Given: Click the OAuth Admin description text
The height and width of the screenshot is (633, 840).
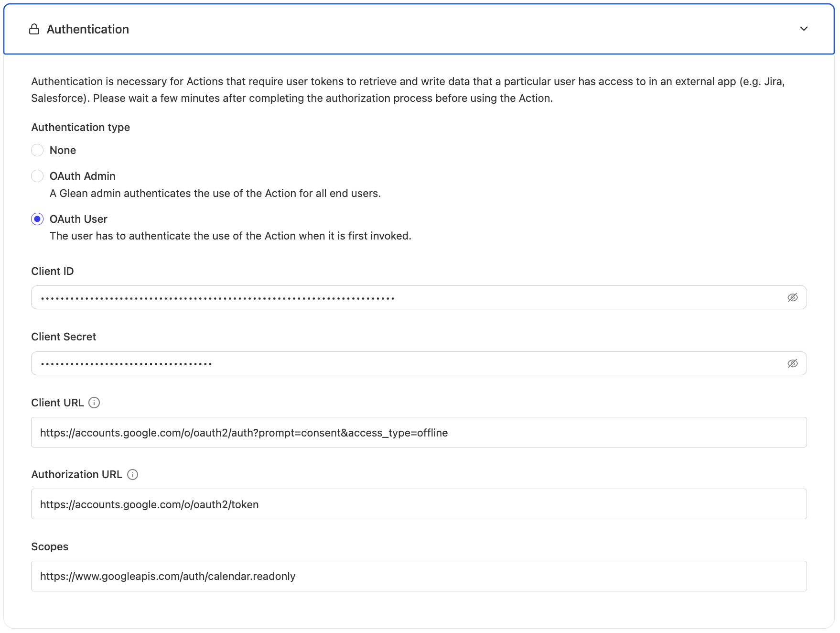Looking at the screenshot, I should 215,193.
